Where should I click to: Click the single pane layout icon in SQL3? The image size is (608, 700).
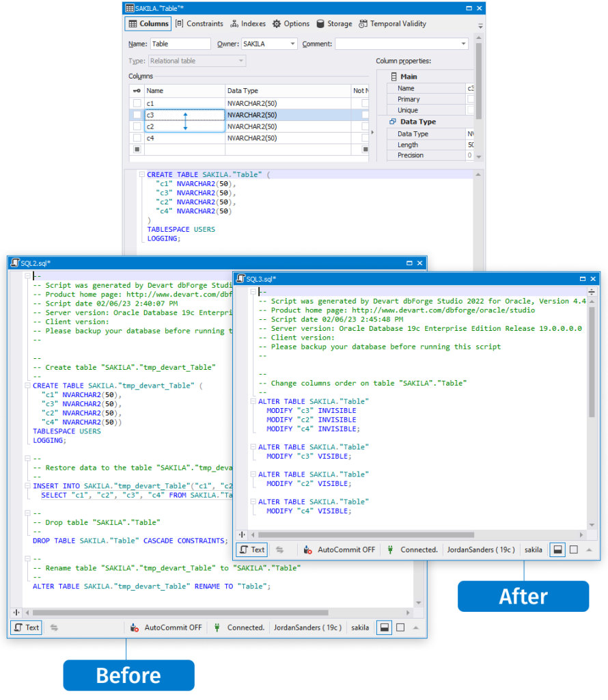click(x=574, y=550)
